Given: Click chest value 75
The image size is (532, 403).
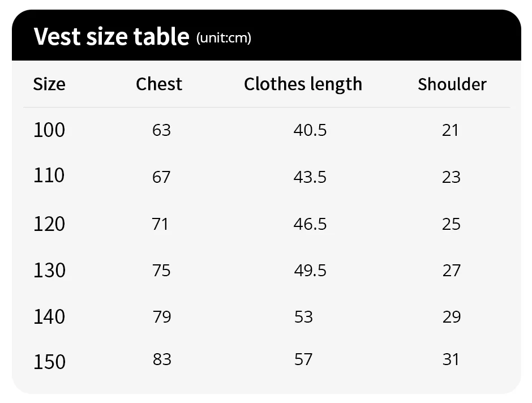Looking at the screenshot, I should pos(161,271).
